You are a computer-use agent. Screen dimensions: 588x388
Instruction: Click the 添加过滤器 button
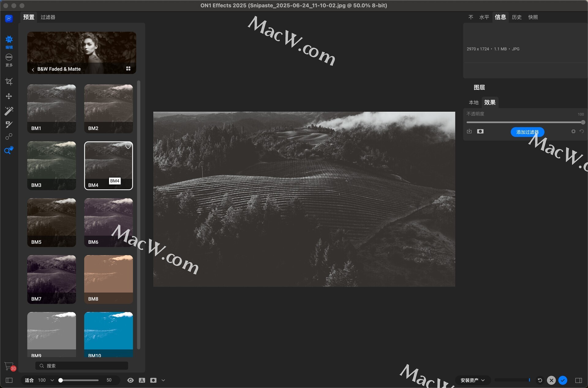tap(527, 132)
